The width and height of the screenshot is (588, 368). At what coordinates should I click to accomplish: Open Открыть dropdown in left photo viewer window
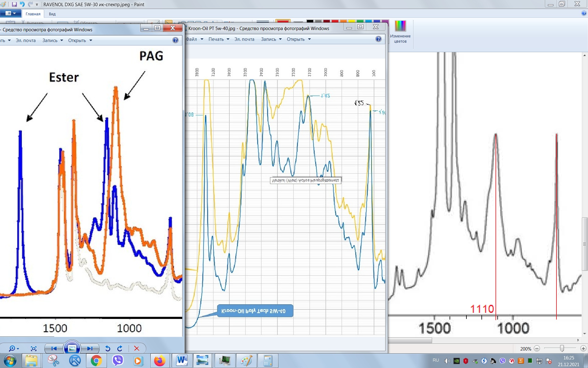point(80,40)
